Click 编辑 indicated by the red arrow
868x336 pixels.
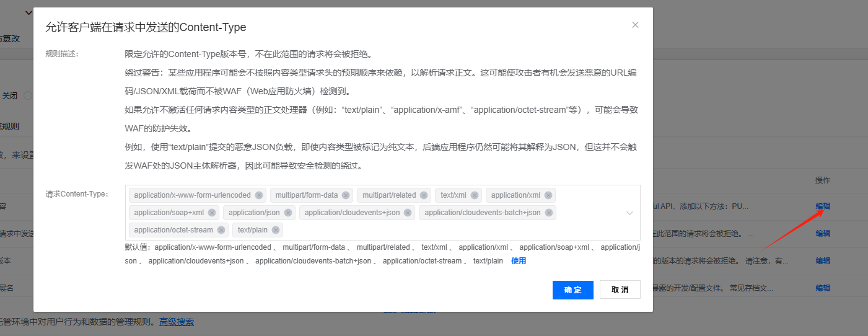click(823, 206)
